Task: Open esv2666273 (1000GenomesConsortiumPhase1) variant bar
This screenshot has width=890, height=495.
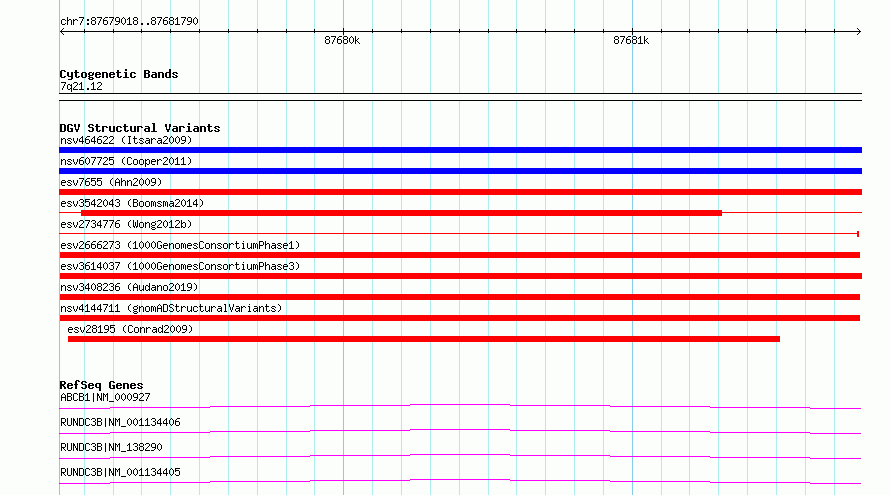Action: 459,255
